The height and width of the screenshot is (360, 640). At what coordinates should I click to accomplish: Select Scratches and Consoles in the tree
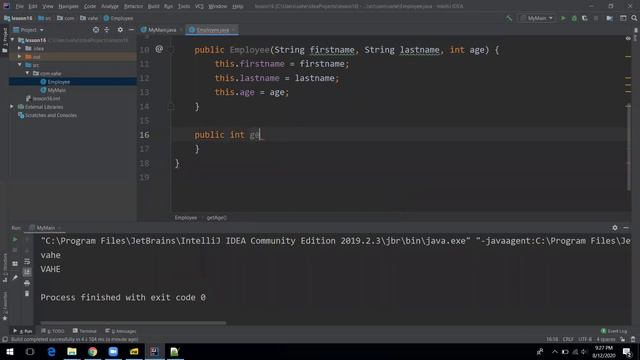click(x=51, y=115)
